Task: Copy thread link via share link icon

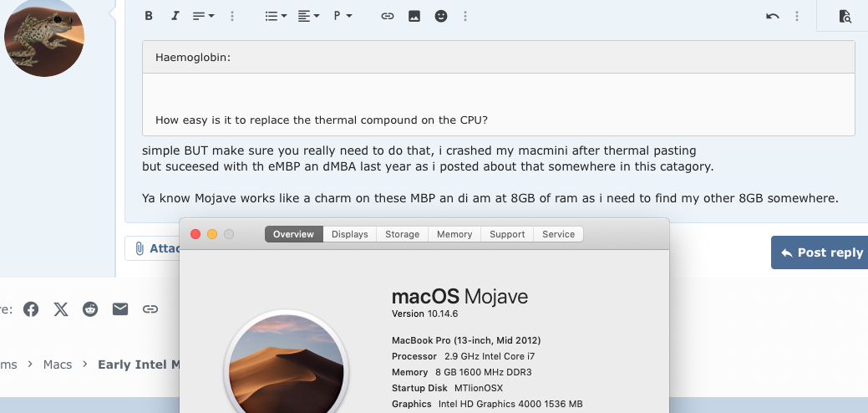Action: pyautogui.click(x=150, y=309)
